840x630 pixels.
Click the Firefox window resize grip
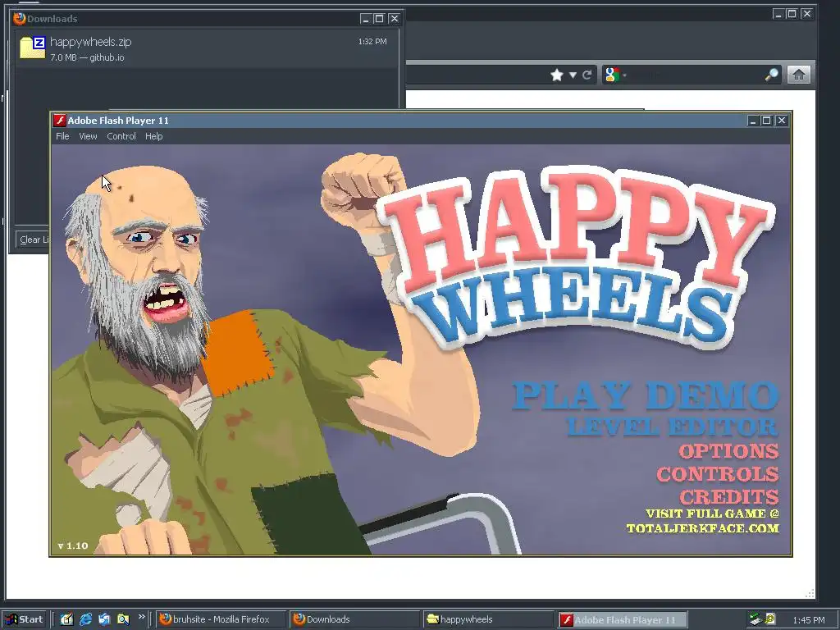(x=810, y=593)
